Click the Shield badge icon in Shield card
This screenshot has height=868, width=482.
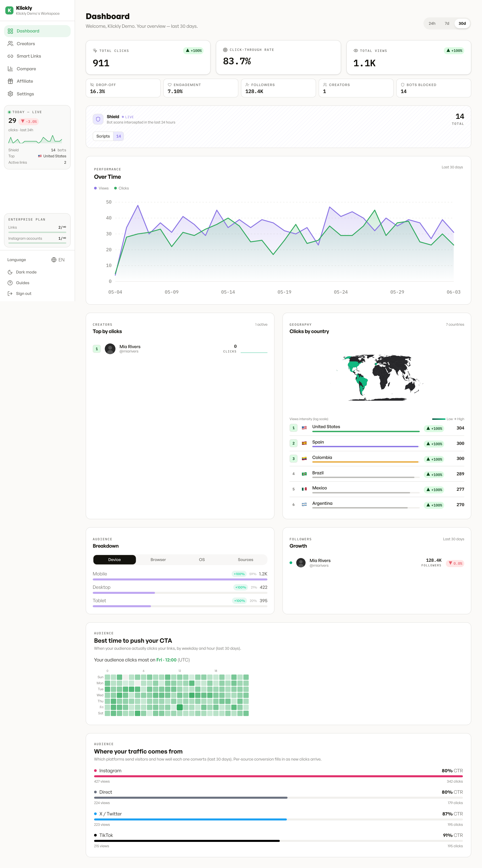pos(98,119)
